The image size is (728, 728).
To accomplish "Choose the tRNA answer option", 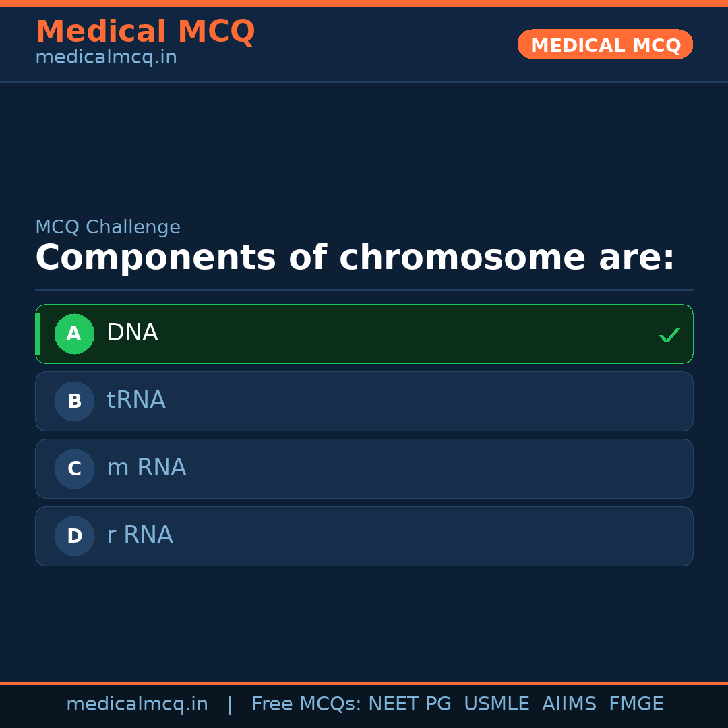I will point(364,401).
